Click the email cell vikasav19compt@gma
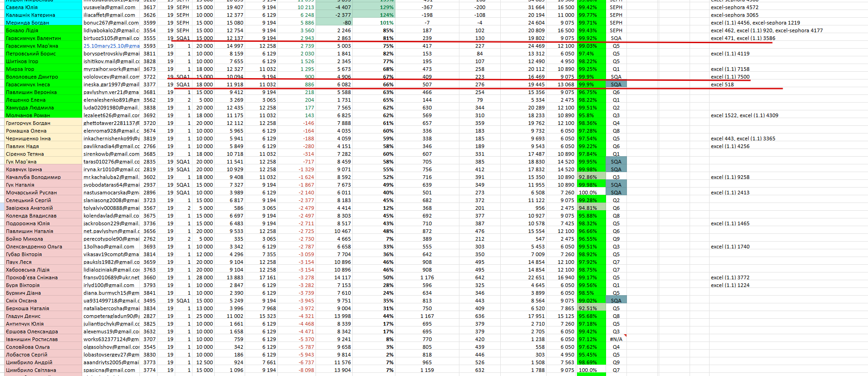 coord(111,254)
